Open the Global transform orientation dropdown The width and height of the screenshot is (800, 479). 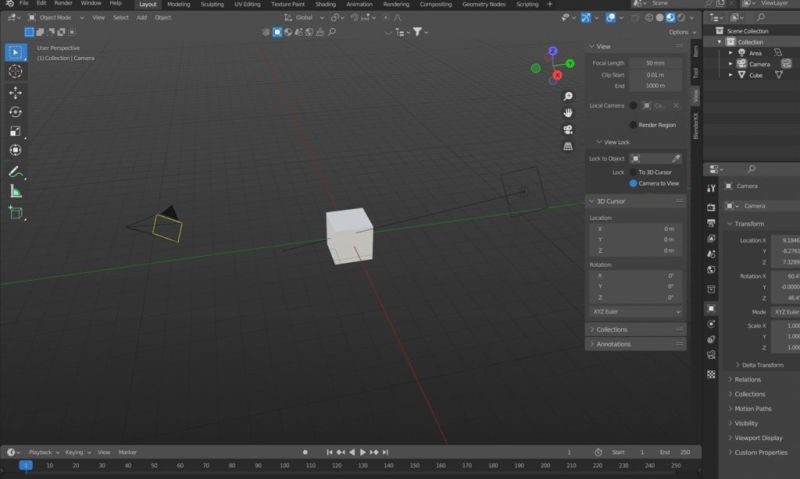304,17
